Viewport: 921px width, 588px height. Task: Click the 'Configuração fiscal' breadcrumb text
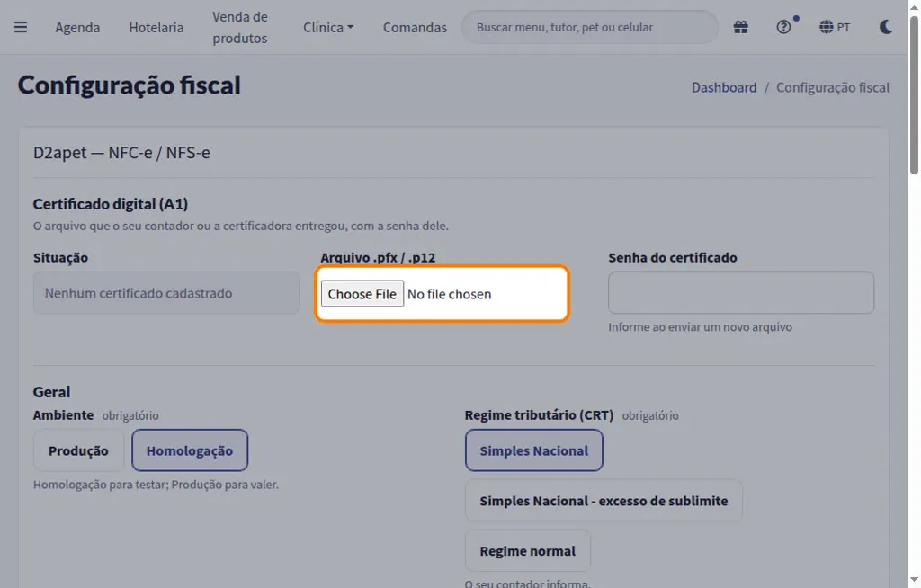click(x=832, y=87)
